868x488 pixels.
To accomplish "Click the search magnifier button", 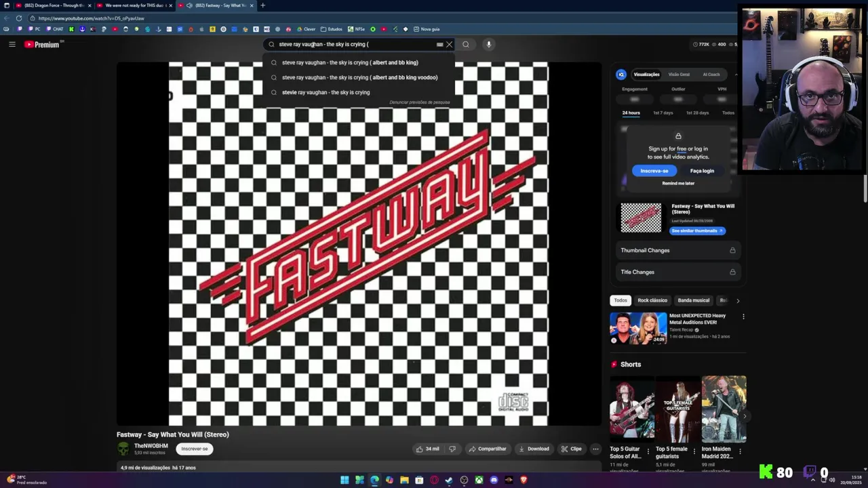I will tap(466, 44).
